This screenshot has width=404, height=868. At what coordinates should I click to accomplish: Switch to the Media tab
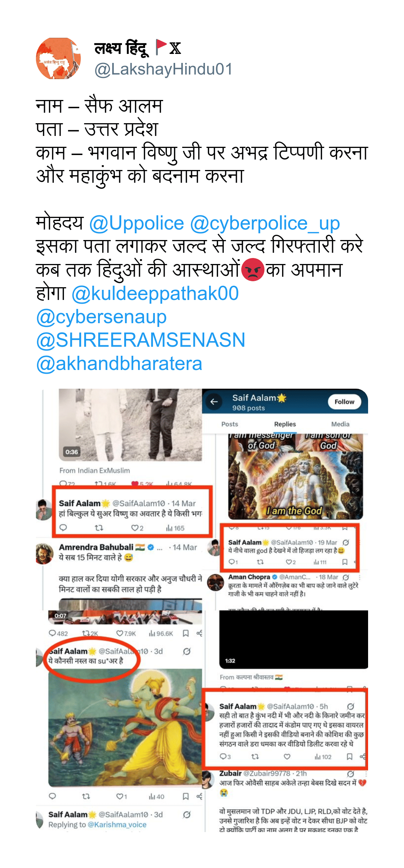click(x=340, y=424)
